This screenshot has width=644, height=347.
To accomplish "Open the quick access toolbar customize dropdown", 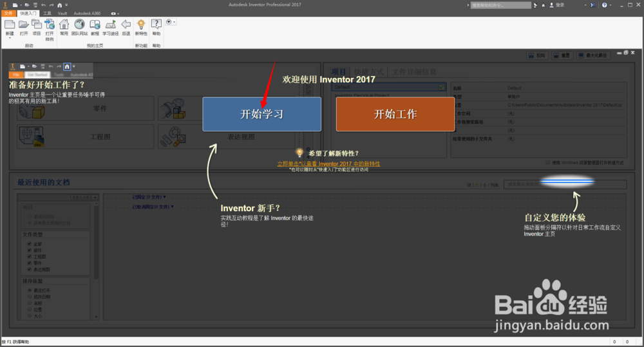I will pos(66,5).
